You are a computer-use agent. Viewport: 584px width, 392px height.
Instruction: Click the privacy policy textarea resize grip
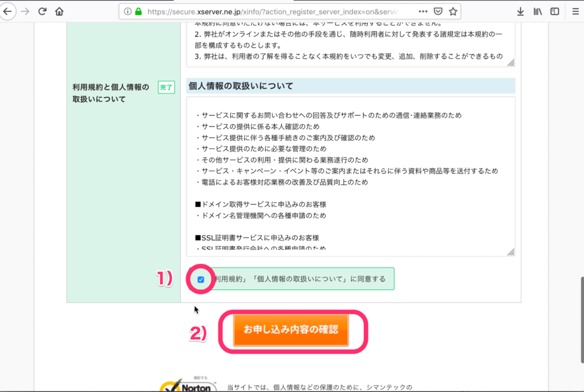point(511,251)
